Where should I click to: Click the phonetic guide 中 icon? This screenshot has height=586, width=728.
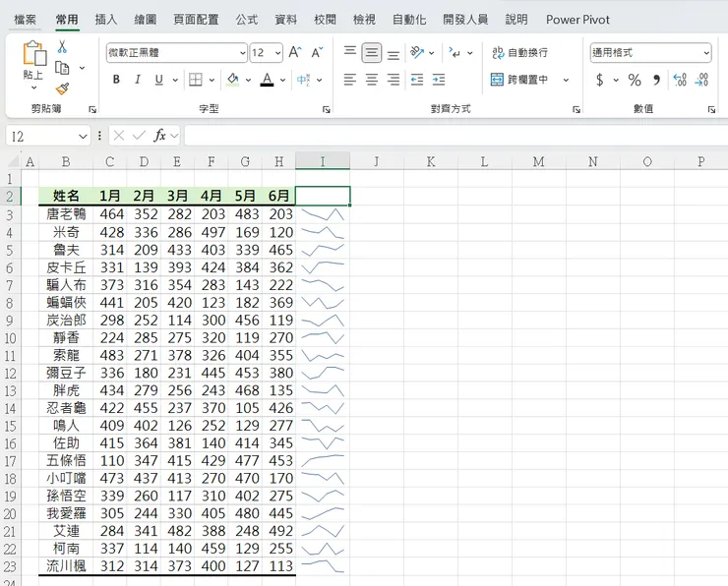[303, 80]
